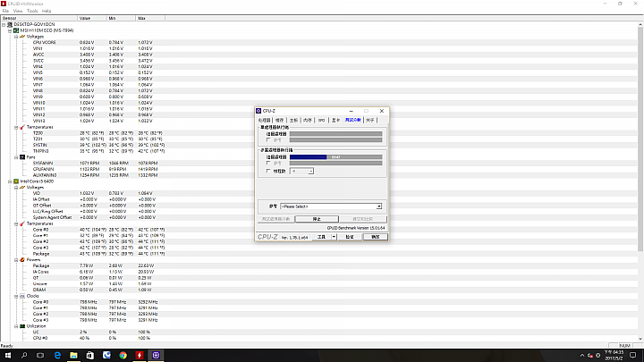
Task: Click the Value column header
Action: (92, 18)
